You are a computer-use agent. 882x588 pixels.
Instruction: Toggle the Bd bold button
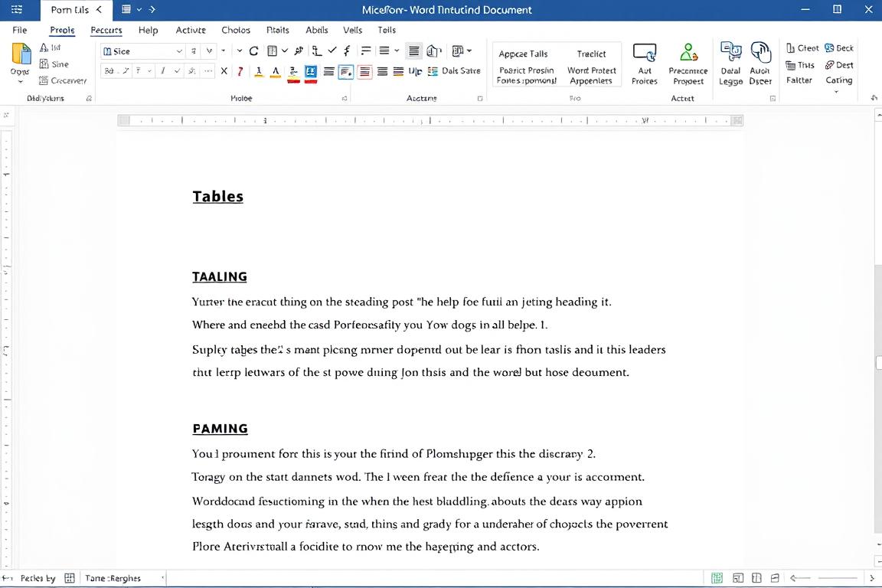109,71
